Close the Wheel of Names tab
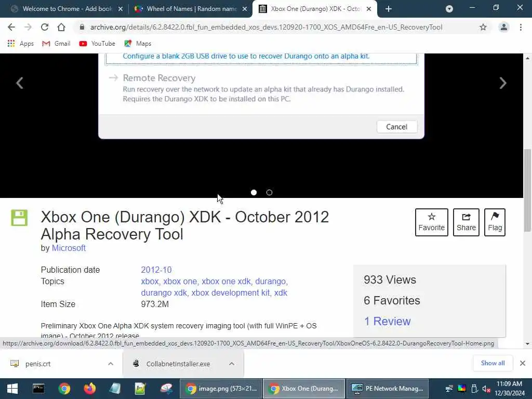 (245, 9)
